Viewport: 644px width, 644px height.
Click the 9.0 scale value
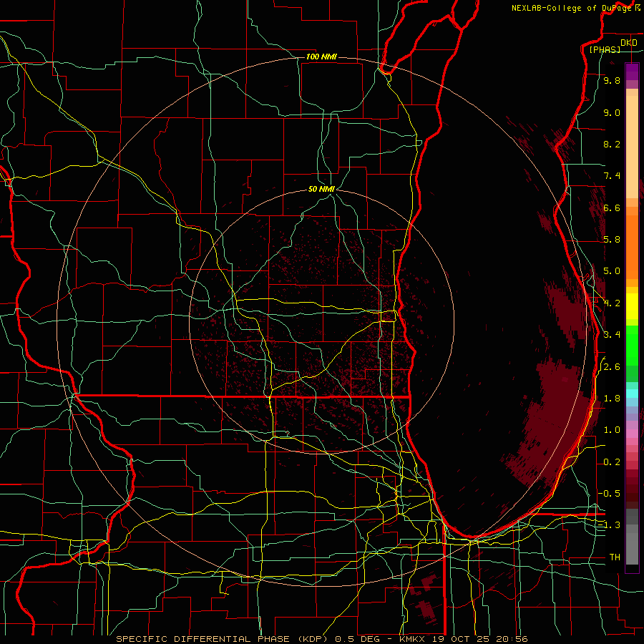click(x=612, y=112)
